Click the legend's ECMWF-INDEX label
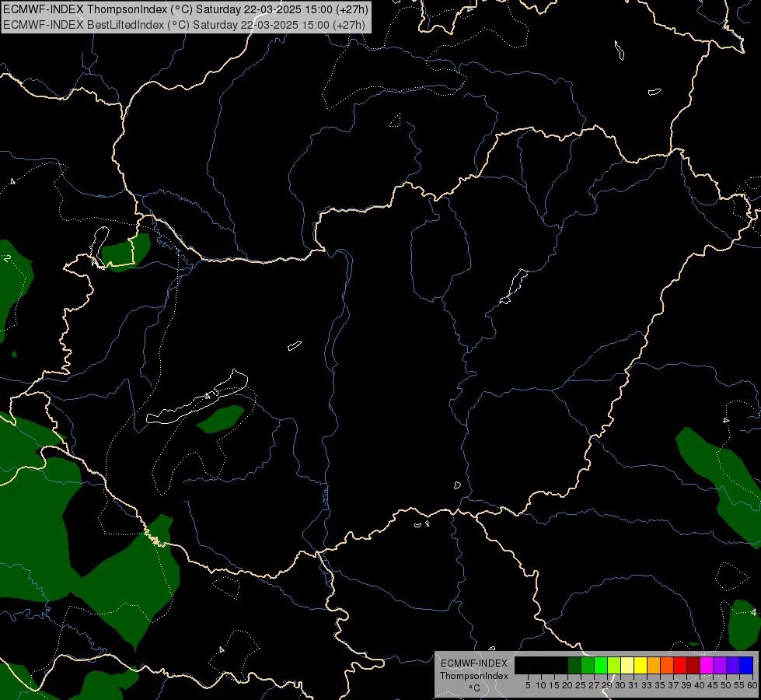The width and height of the screenshot is (761, 700). pyautogui.click(x=474, y=663)
